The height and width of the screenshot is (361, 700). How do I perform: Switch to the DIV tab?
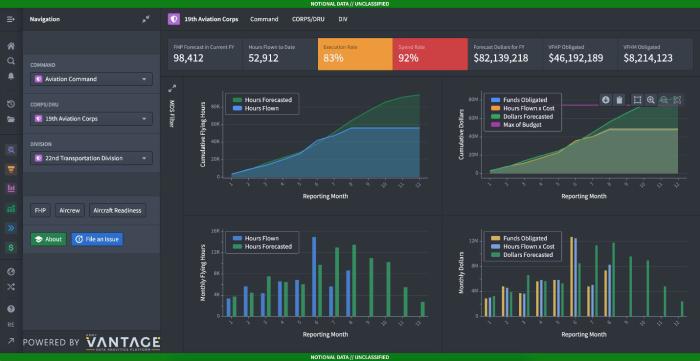(343, 19)
